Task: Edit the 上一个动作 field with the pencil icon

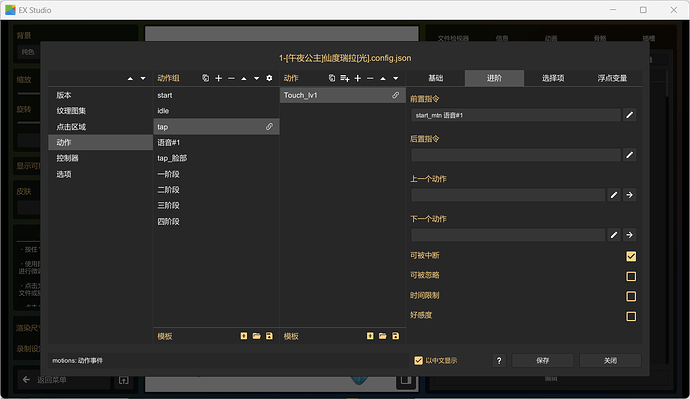Action: [614, 195]
